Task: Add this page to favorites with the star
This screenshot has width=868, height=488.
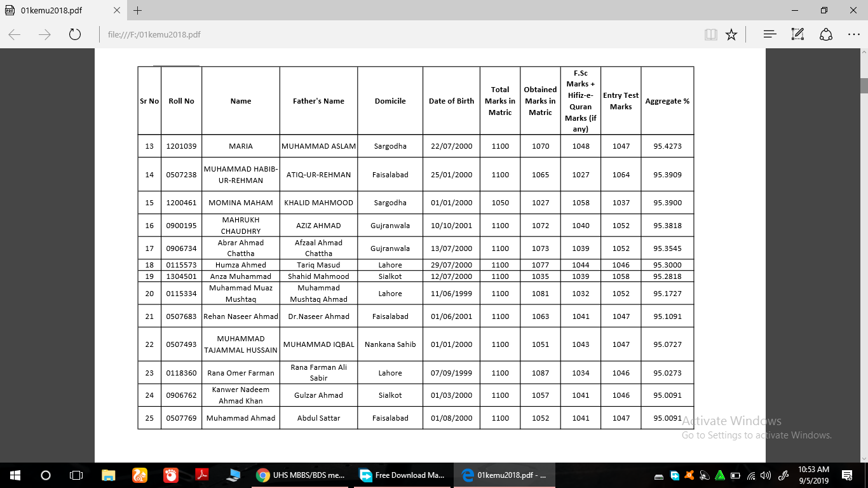Action: point(731,34)
